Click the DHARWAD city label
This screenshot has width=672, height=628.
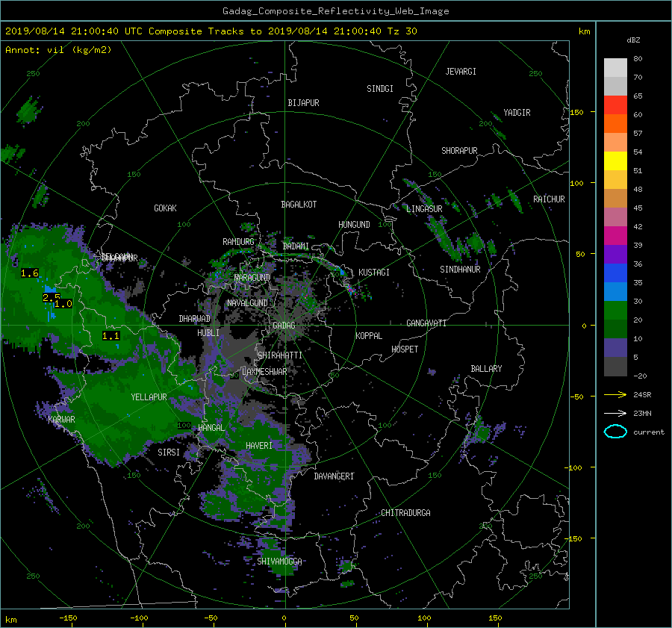[195, 319]
